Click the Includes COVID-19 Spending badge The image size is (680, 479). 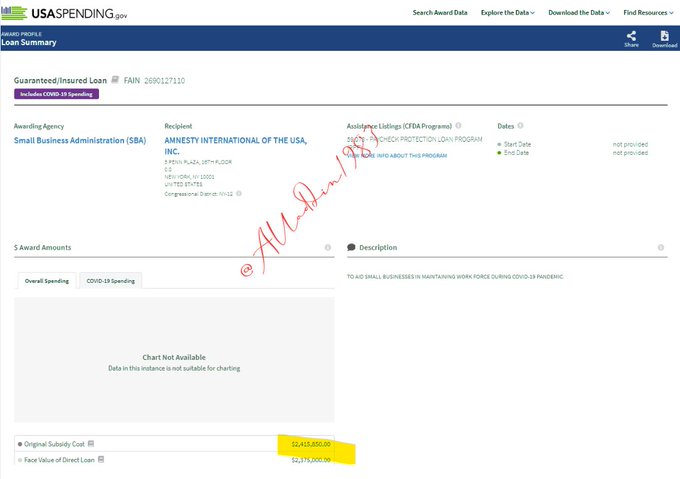[x=56, y=94]
